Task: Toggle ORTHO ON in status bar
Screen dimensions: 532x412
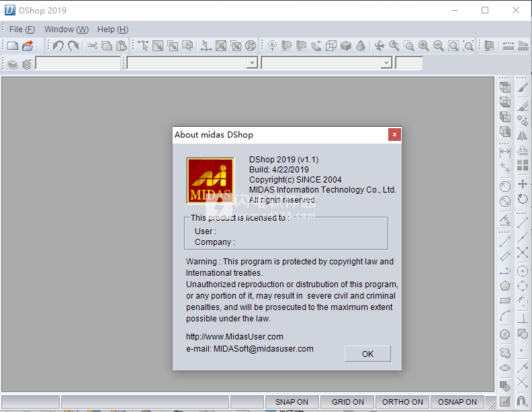Action: 402,402
